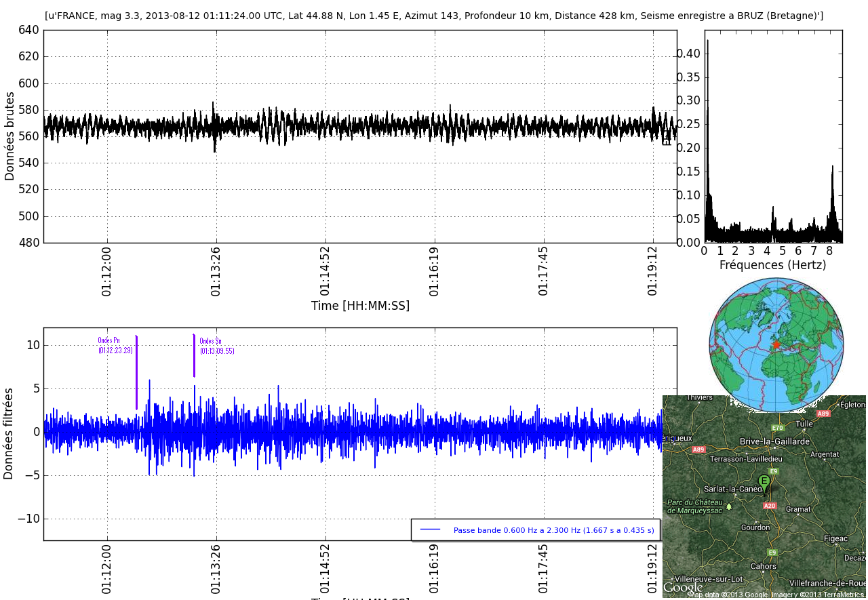Click the A89 badge near Périgueux
868x600 pixels.
click(x=698, y=449)
